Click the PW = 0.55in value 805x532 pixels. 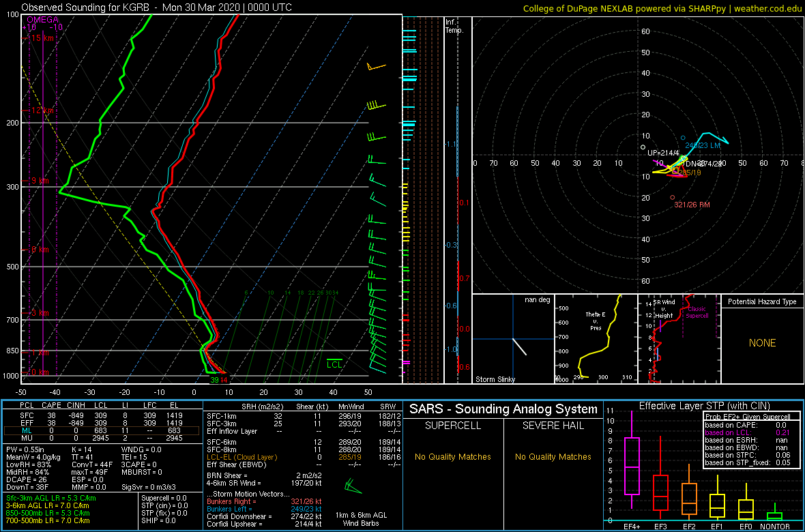click(27, 449)
